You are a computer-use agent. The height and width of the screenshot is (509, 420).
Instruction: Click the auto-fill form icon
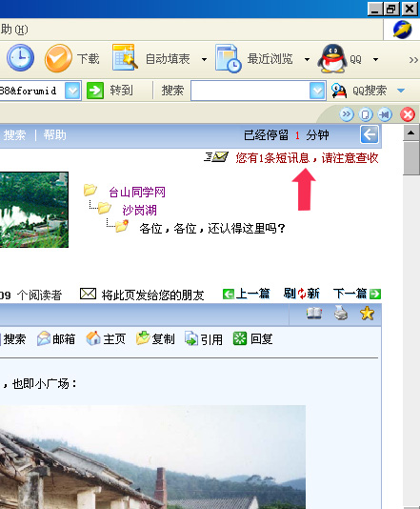125,57
